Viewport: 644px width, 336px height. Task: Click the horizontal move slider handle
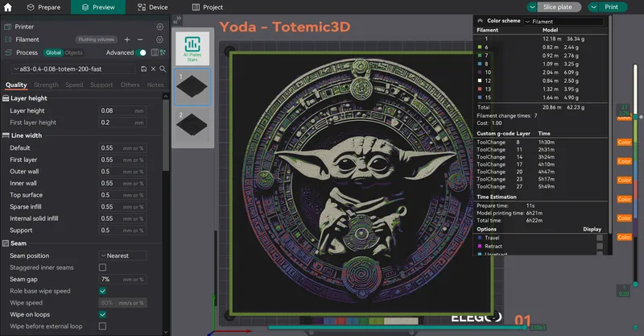coord(524,327)
